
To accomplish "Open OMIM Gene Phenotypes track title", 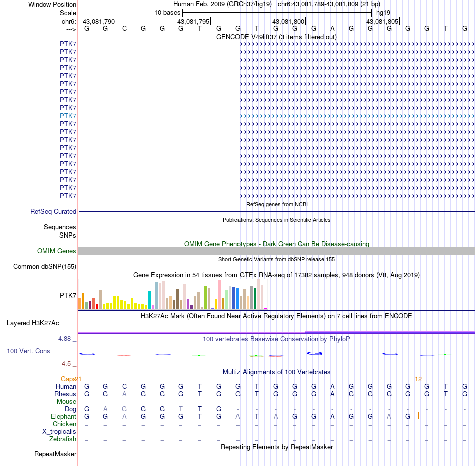I will click(277, 244).
